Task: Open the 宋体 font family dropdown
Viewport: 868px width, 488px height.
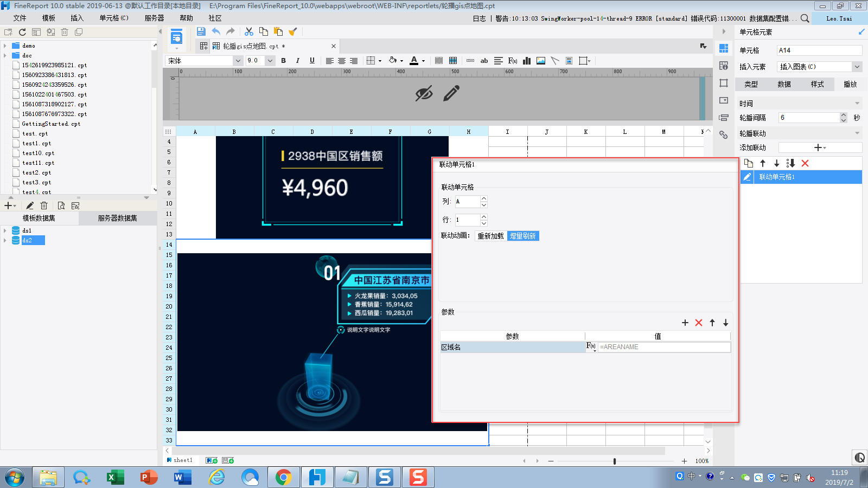Action: (x=238, y=61)
